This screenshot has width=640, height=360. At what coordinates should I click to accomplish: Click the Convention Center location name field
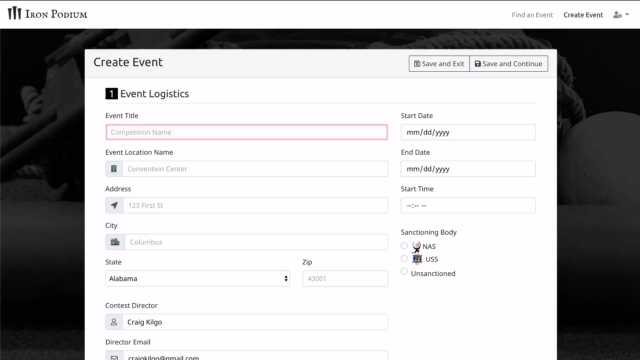[x=255, y=169]
